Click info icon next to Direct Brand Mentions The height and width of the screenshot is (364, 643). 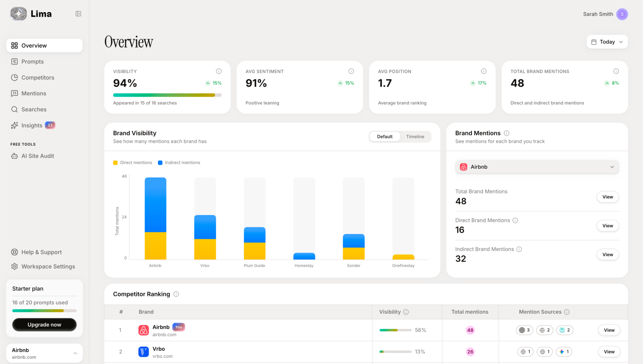pyautogui.click(x=515, y=220)
